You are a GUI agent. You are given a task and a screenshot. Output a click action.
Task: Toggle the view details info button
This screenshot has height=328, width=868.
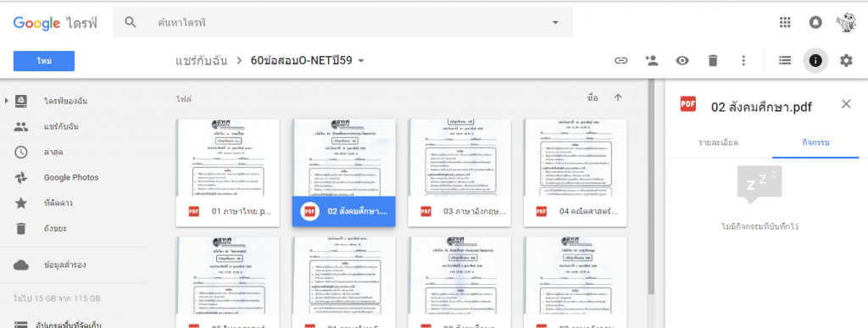click(x=815, y=61)
